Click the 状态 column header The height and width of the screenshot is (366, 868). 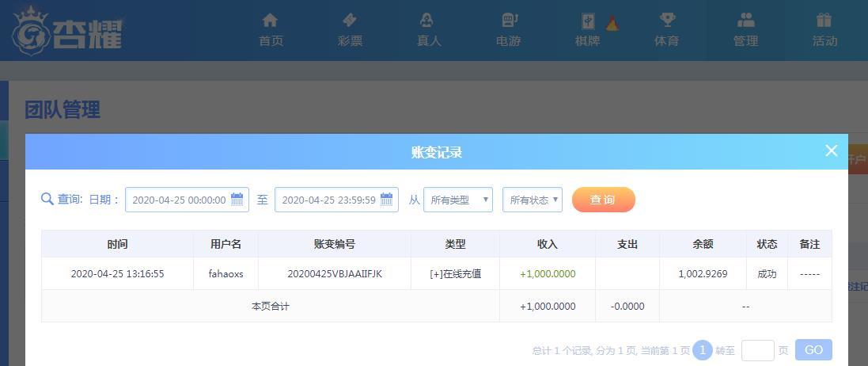click(x=767, y=244)
